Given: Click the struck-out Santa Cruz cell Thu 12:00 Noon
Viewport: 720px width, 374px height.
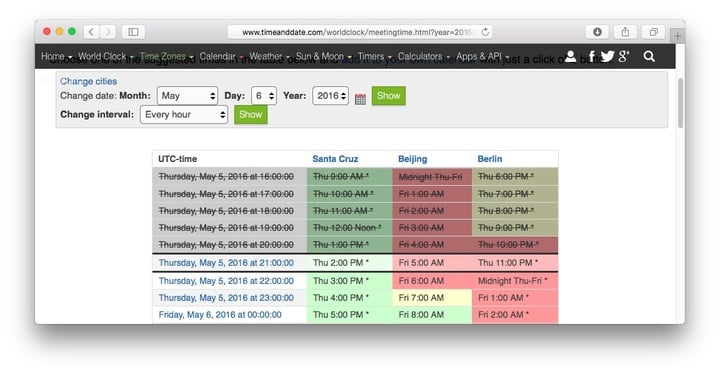Looking at the screenshot, I should coord(349,227).
